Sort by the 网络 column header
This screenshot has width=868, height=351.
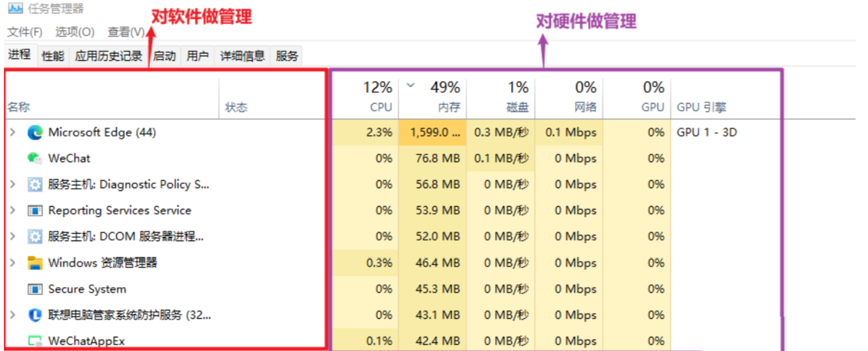569,99
